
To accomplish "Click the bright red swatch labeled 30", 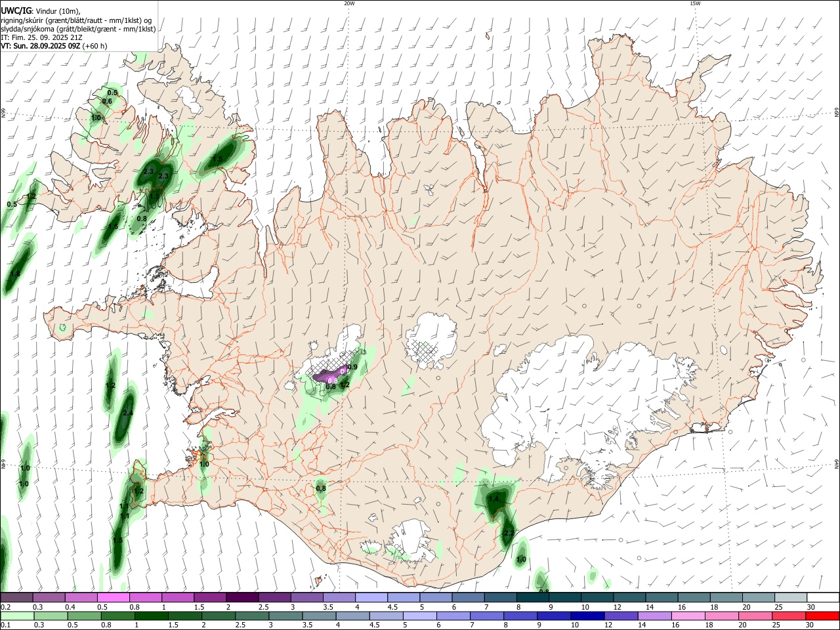I will click(x=823, y=616).
